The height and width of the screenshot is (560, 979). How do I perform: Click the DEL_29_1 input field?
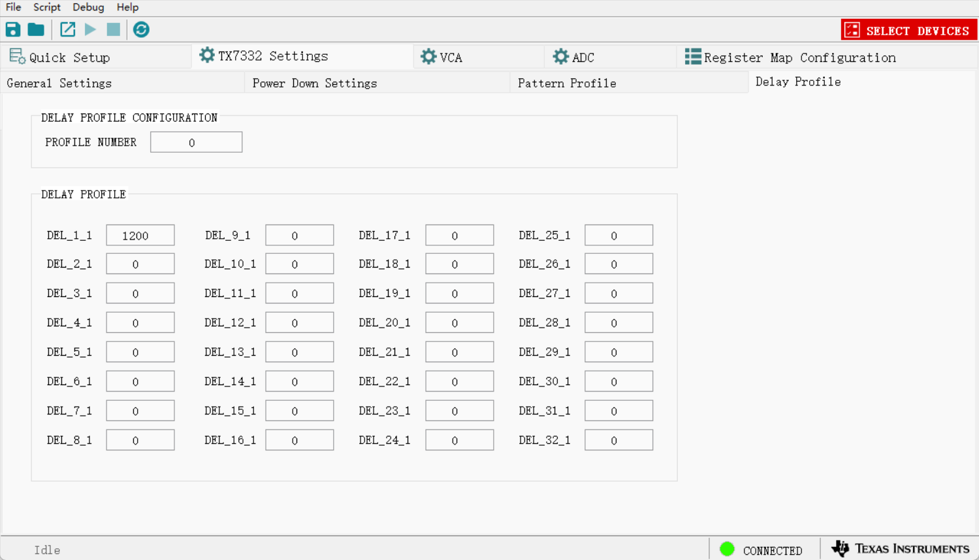[619, 352]
